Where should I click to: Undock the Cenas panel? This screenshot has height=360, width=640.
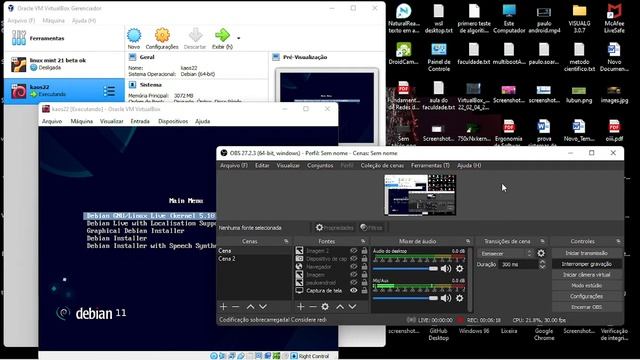(x=286, y=241)
